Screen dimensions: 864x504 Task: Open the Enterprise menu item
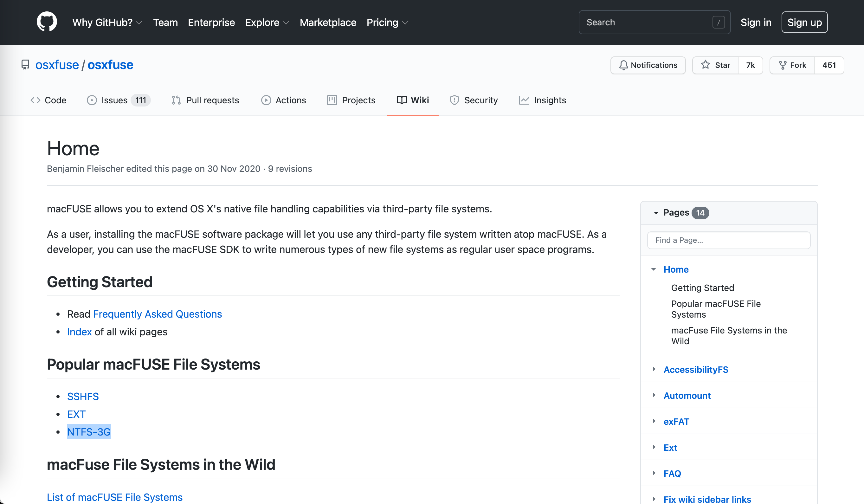(211, 23)
